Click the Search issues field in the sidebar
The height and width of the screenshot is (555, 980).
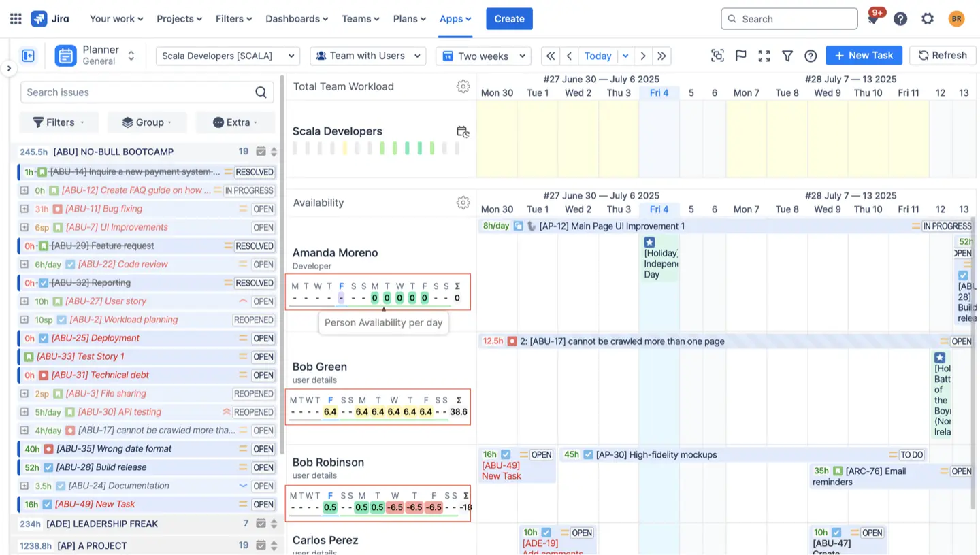136,92
